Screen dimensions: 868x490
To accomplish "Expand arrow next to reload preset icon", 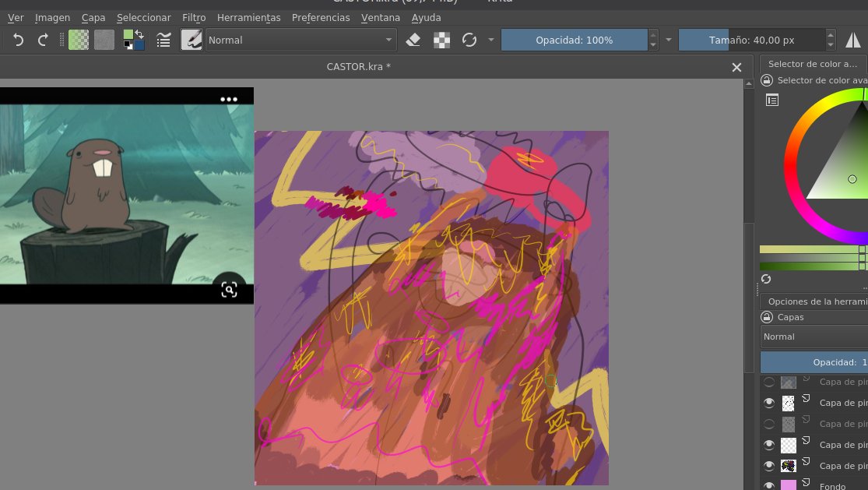I will tap(491, 40).
